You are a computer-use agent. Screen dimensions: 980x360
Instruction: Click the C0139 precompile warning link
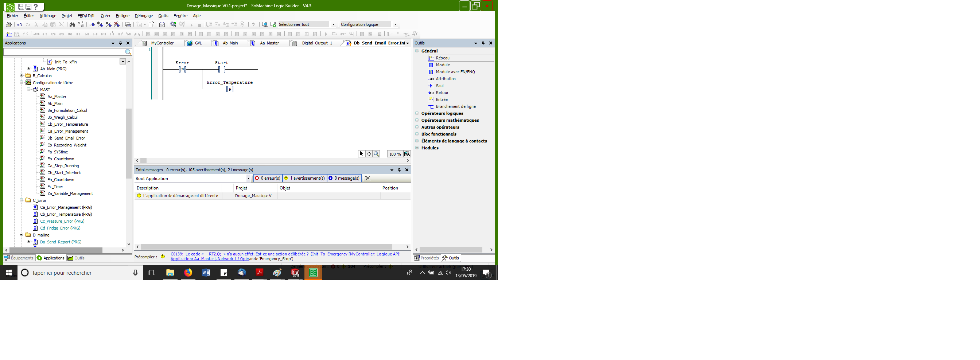(x=285, y=254)
